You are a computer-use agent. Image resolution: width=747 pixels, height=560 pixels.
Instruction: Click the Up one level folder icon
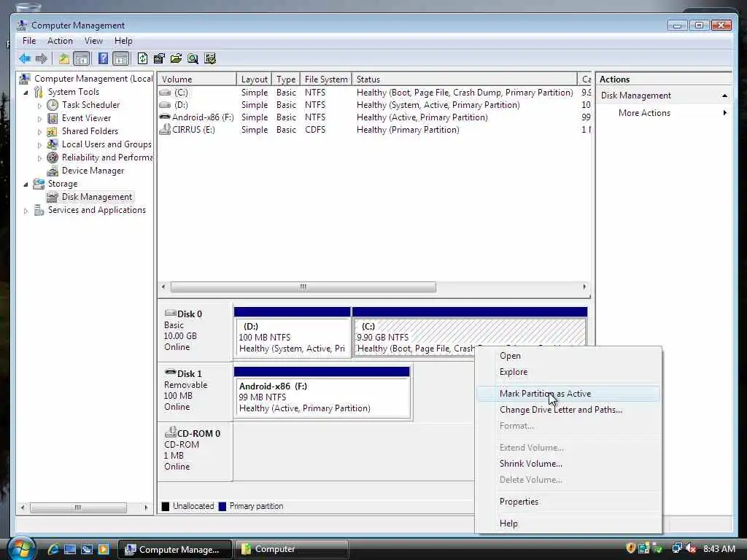pyautogui.click(x=64, y=58)
